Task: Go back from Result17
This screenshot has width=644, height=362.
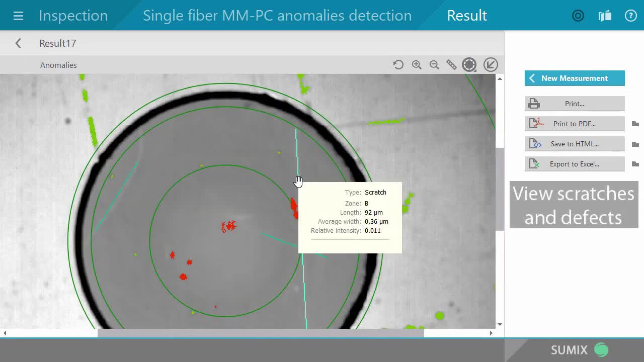Action: click(18, 43)
